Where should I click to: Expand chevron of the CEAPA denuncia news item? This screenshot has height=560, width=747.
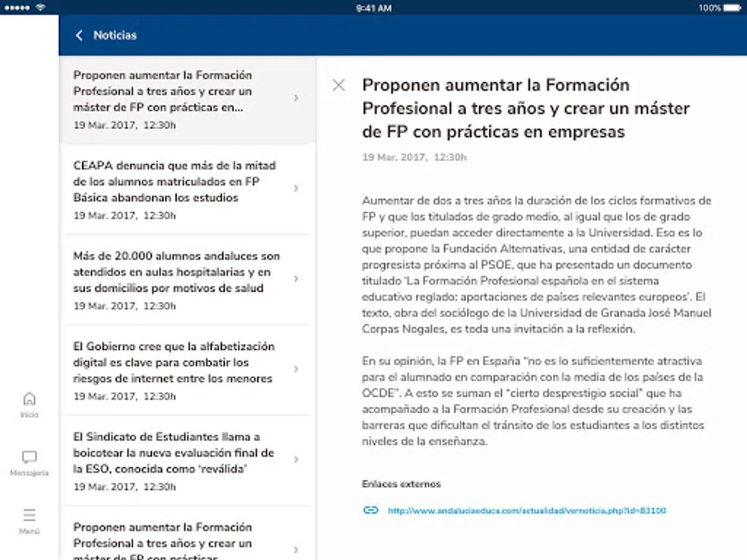[x=296, y=188]
